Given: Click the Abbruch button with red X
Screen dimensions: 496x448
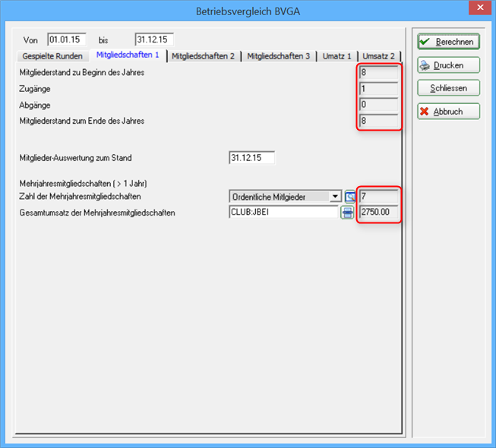Looking at the screenshot, I should 449,112.
